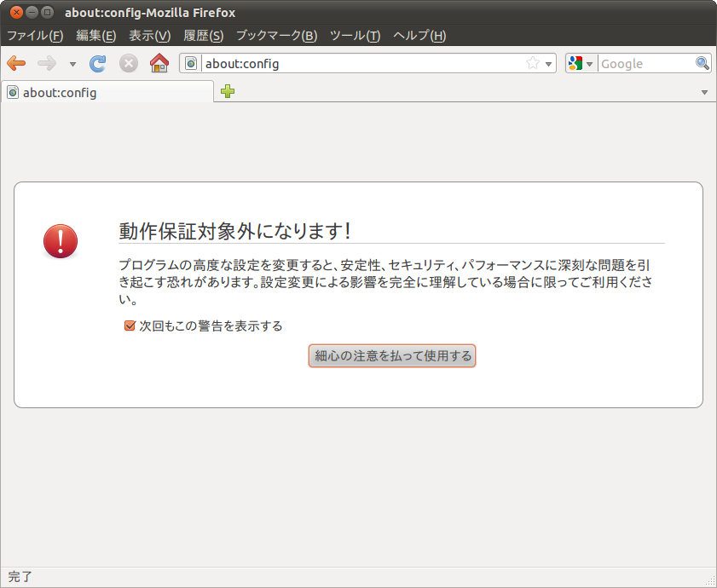Click the favicon on the about:config tab
The image size is (717, 588).
tap(13, 92)
